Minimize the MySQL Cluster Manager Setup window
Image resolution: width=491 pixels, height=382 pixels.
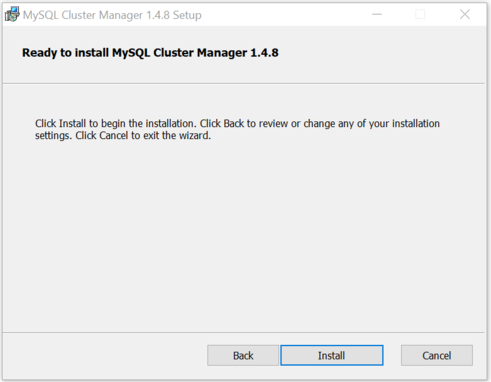377,14
